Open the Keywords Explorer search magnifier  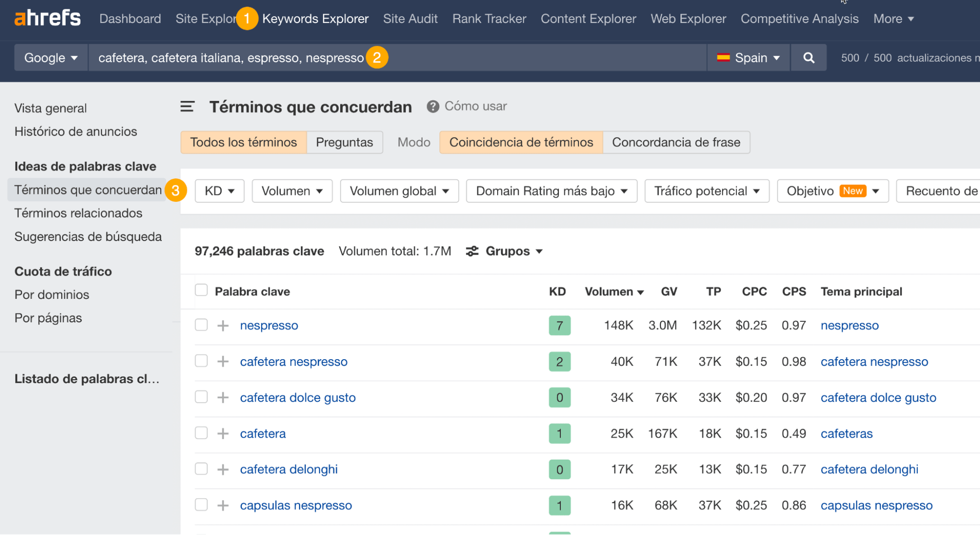[x=808, y=57]
